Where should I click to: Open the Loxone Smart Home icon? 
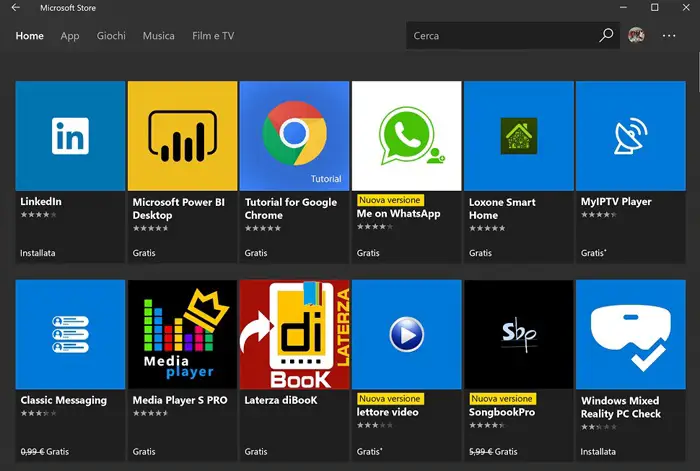point(519,136)
